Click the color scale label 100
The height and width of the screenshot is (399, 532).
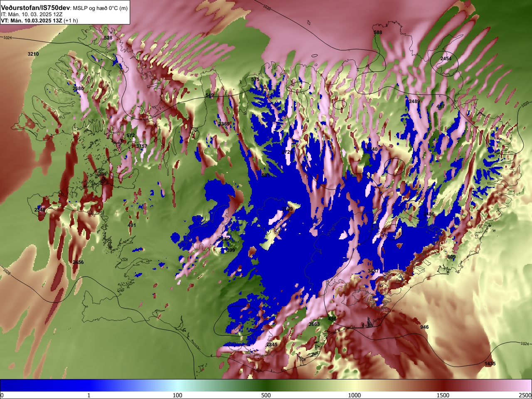click(x=177, y=395)
